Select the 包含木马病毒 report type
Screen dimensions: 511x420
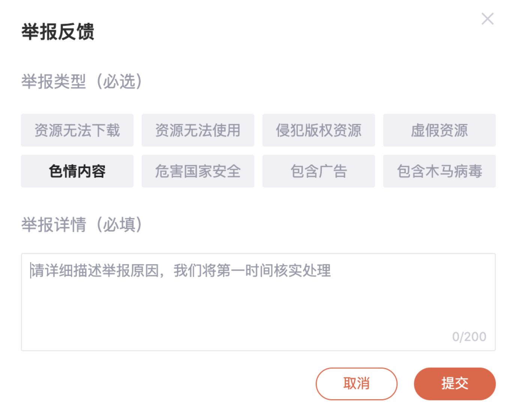pyautogui.click(x=439, y=171)
